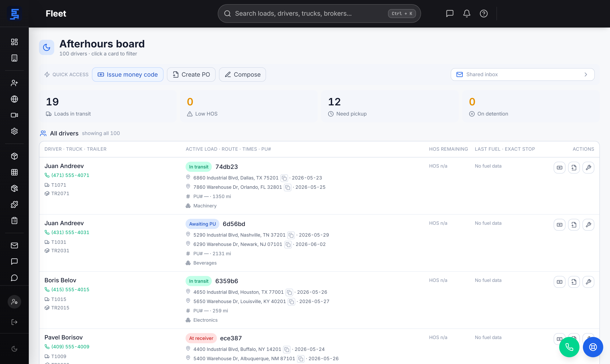This screenshot has height=364, width=610.
Task: Open wrench maintenance action for load 74db23
Action: click(x=588, y=168)
